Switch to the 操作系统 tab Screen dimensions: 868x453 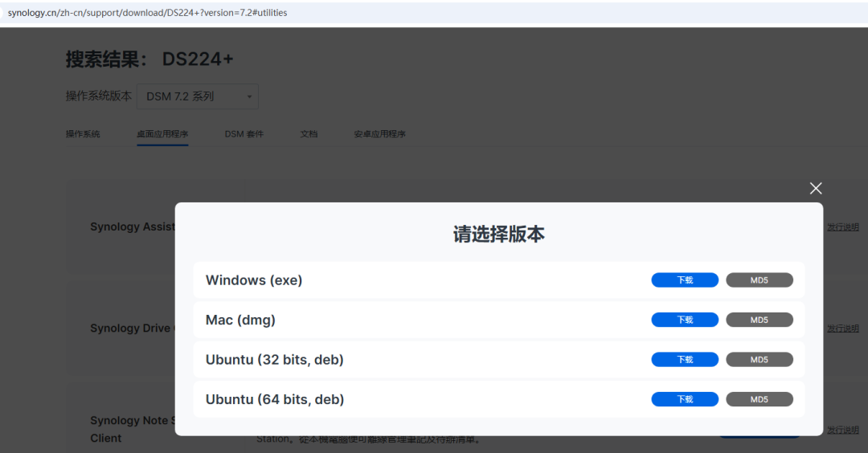[x=83, y=134]
